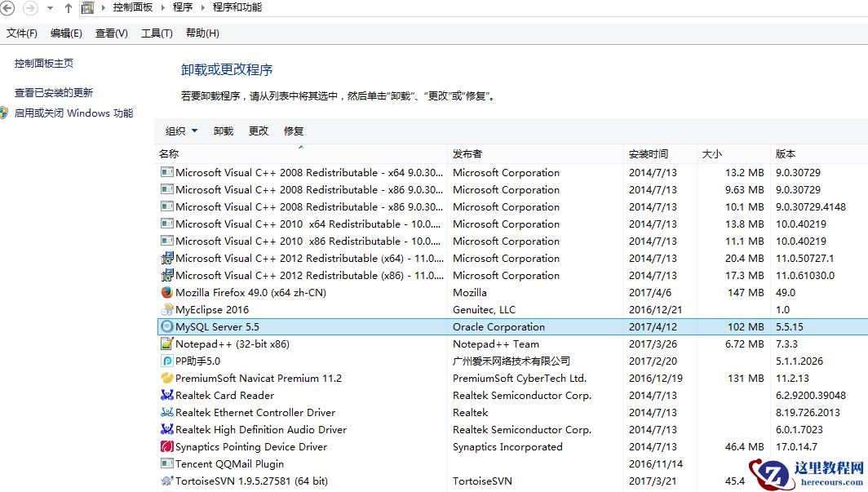Open 查看(V) menu

click(x=111, y=33)
